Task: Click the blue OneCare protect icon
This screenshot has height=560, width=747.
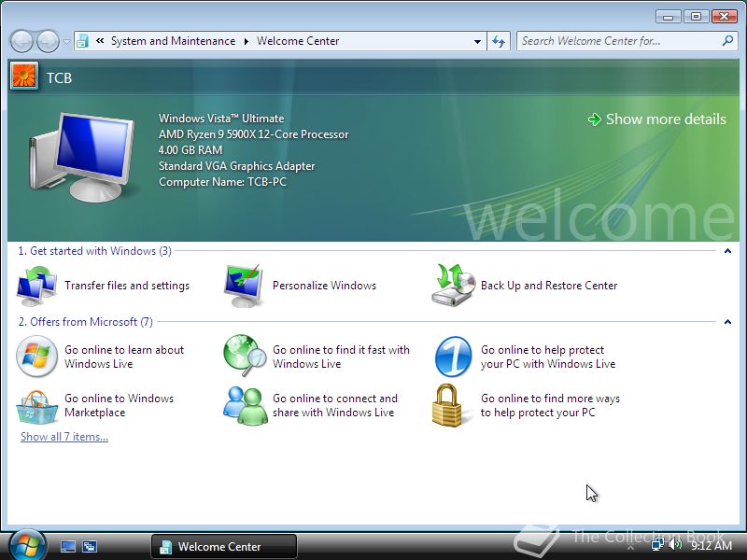Action: 453,357
